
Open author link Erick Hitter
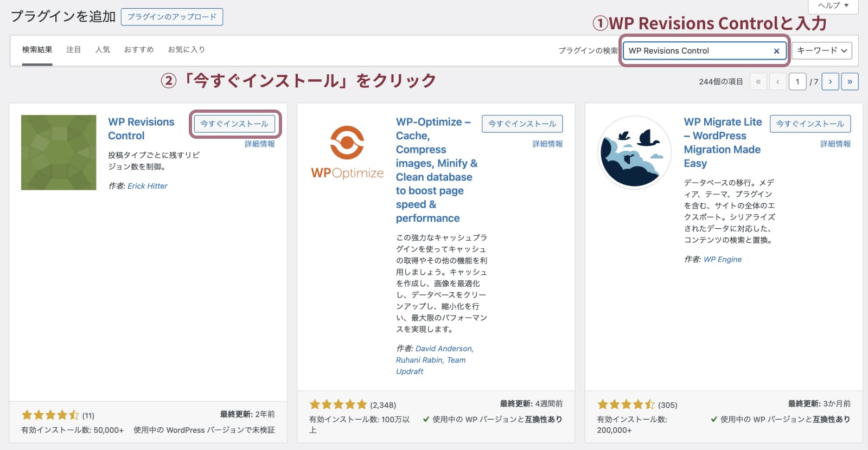click(x=148, y=186)
